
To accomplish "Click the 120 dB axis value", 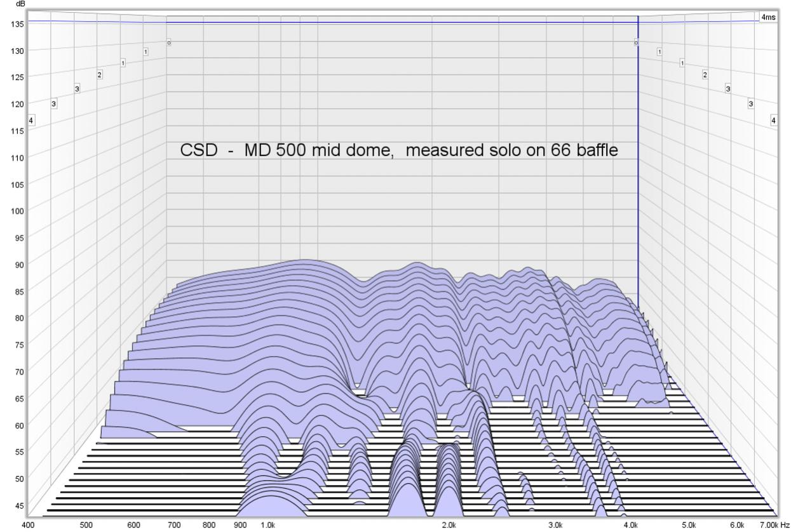I will (x=18, y=104).
